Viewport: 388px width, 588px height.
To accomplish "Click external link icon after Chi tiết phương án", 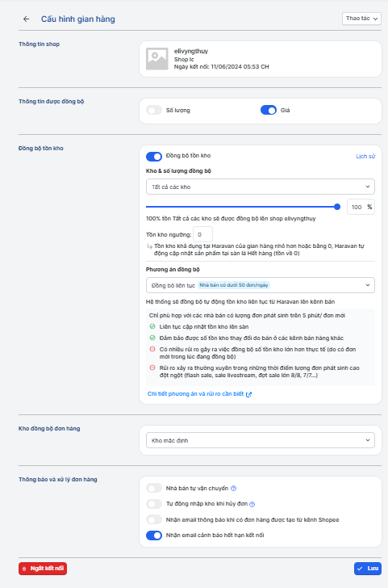I will click(x=248, y=394).
